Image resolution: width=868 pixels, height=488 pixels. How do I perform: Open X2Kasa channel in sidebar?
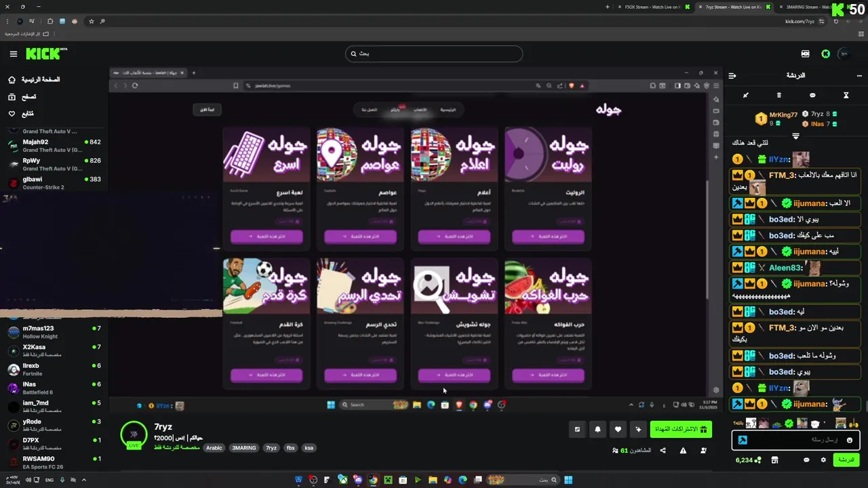(54, 350)
